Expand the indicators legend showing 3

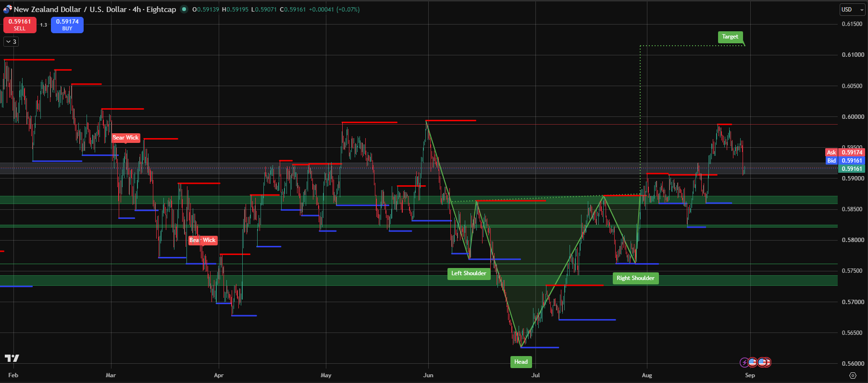11,42
